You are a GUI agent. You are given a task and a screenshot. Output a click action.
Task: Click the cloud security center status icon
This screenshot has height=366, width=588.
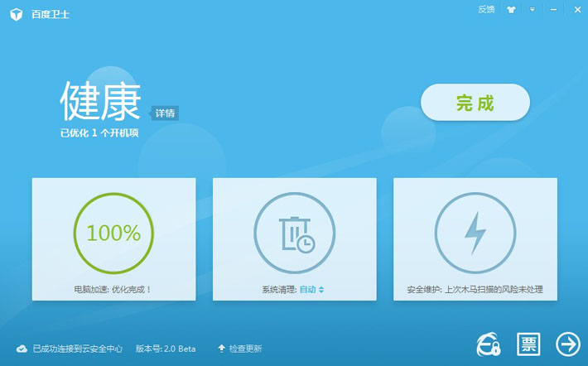pos(22,349)
